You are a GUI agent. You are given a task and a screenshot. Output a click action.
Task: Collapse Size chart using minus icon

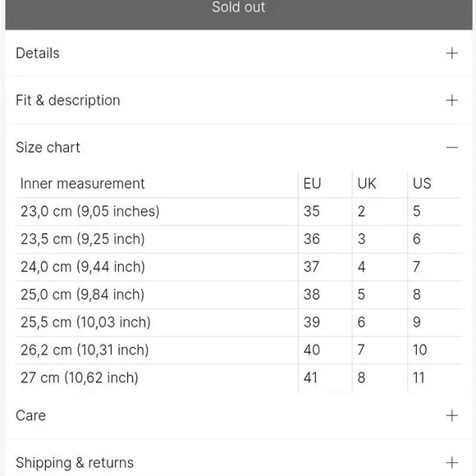451,148
